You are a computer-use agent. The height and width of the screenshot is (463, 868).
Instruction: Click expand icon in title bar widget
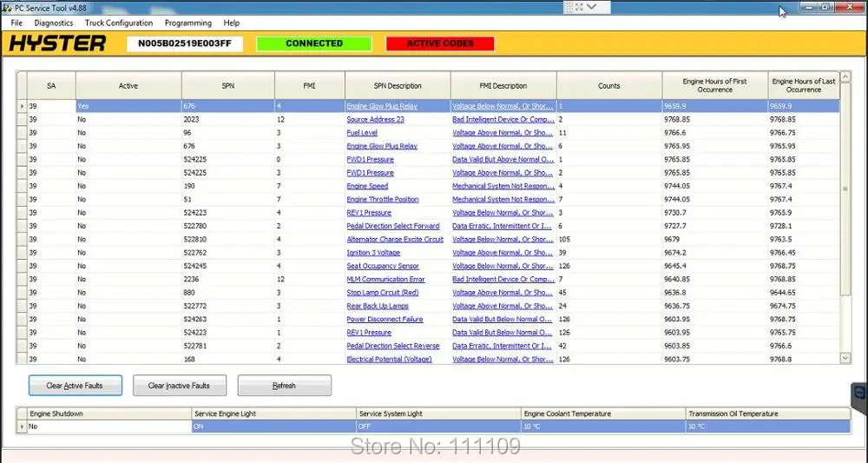(579, 7)
